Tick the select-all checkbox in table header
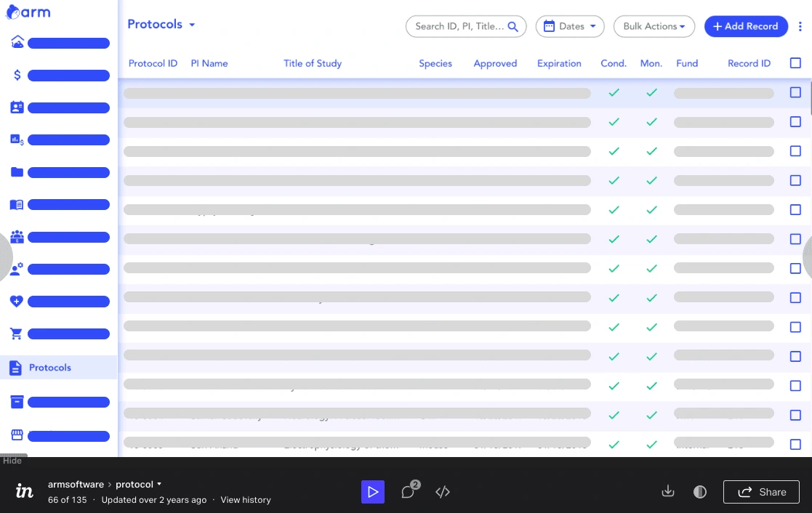 795,63
